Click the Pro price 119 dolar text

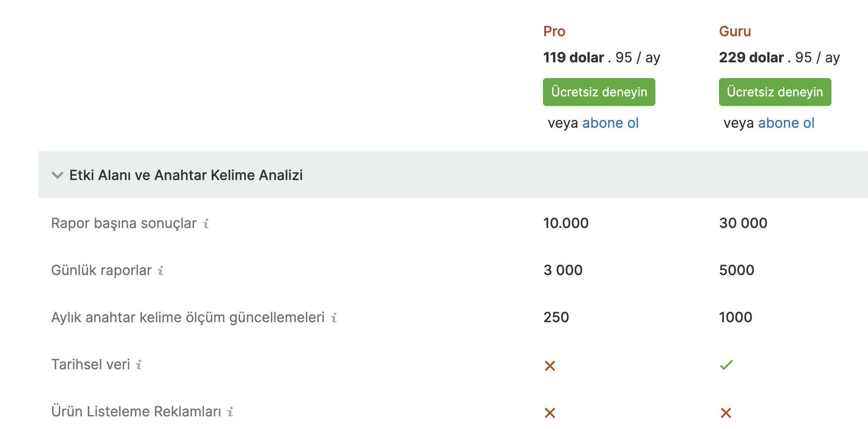tap(573, 58)
